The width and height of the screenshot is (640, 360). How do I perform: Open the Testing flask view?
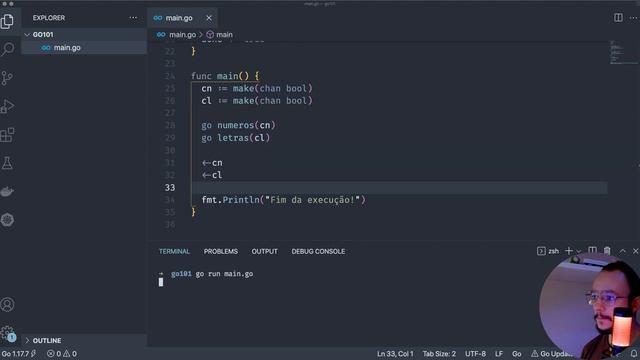tap(7, 163)
